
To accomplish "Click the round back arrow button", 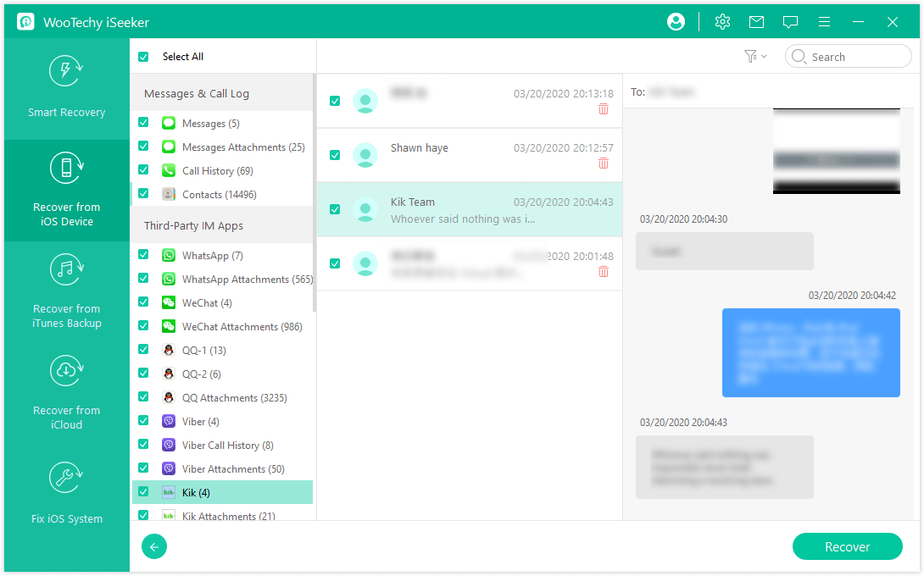I will tap(154, 547).
